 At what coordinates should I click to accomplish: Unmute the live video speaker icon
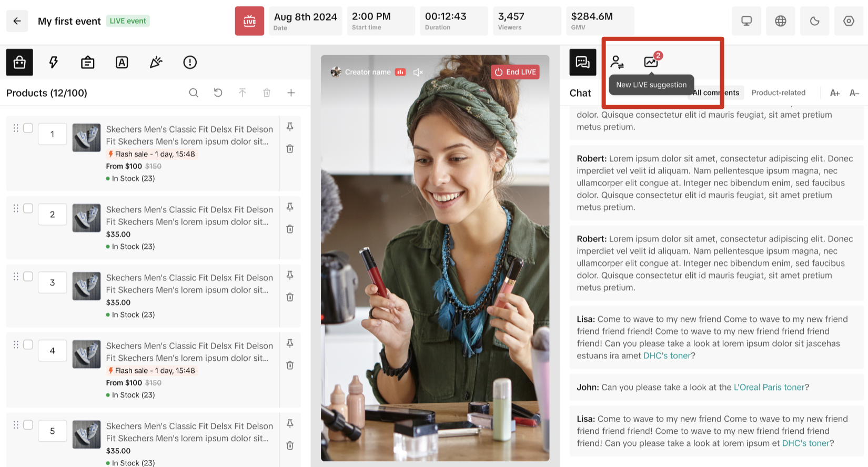click(x=418, y=72)
